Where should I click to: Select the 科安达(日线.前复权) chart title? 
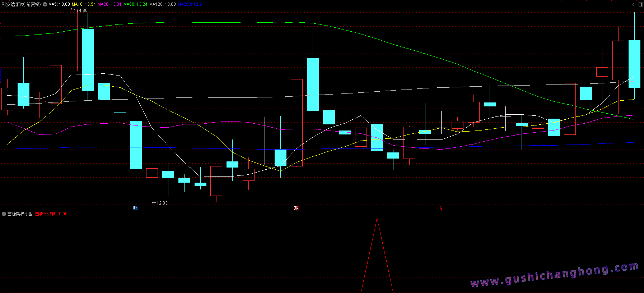click(22, 4)
